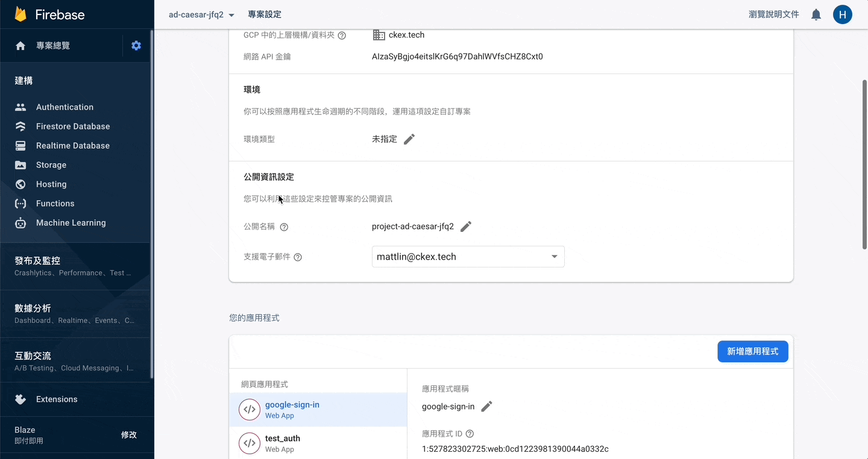Screen dimensions: 868x459
Task: Open Hosting from the sidebar
Action: pos(51,184)
